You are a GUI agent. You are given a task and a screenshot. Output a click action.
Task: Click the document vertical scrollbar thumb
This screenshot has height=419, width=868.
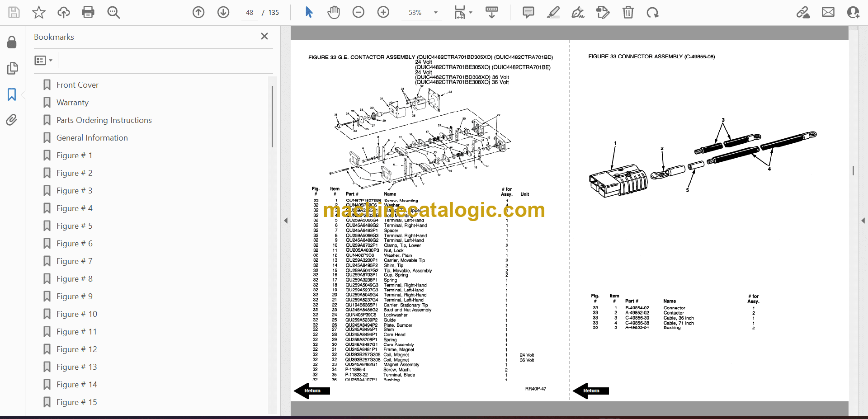[x=854, y=170]
